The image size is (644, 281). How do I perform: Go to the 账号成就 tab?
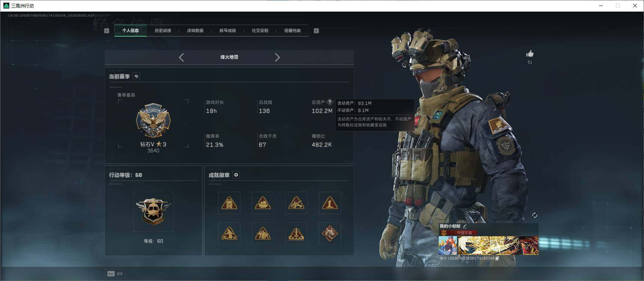[x=228, y=31]
